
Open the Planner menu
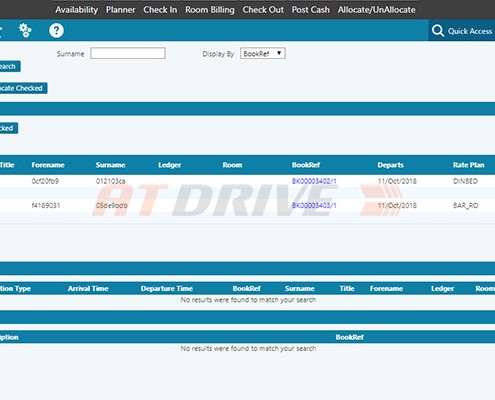120,10
